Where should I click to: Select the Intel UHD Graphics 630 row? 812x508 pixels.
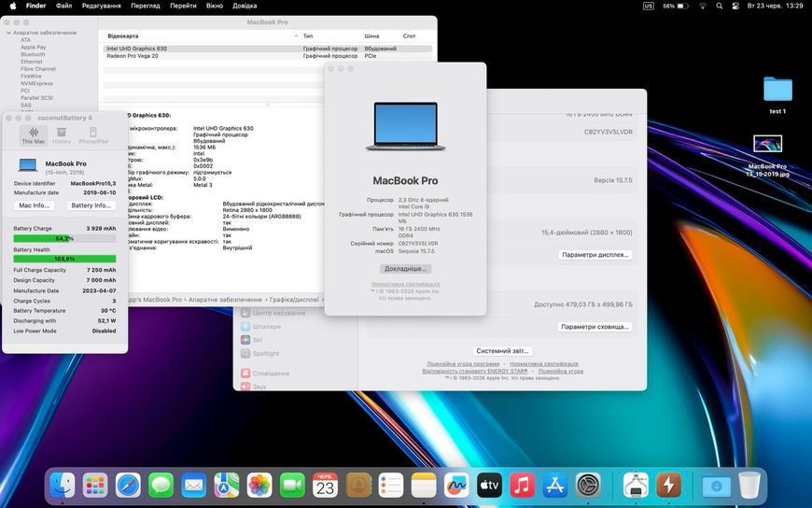click(x=268, y=49)
